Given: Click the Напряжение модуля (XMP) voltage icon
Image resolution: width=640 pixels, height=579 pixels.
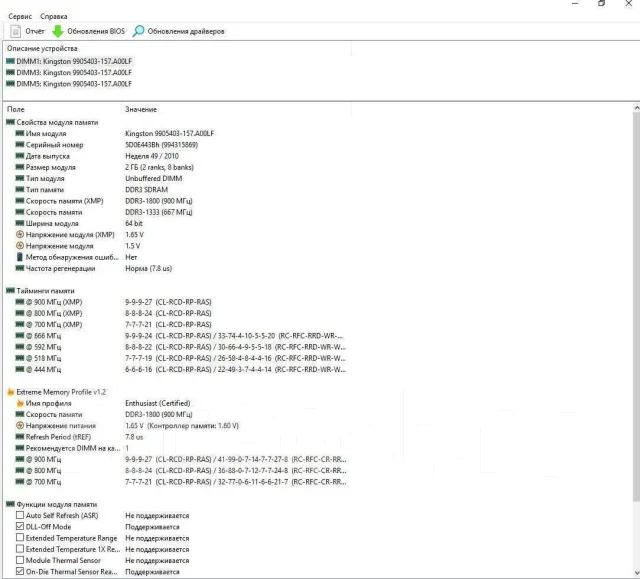Looking at the screenshot, I should (x=20, y=234).
